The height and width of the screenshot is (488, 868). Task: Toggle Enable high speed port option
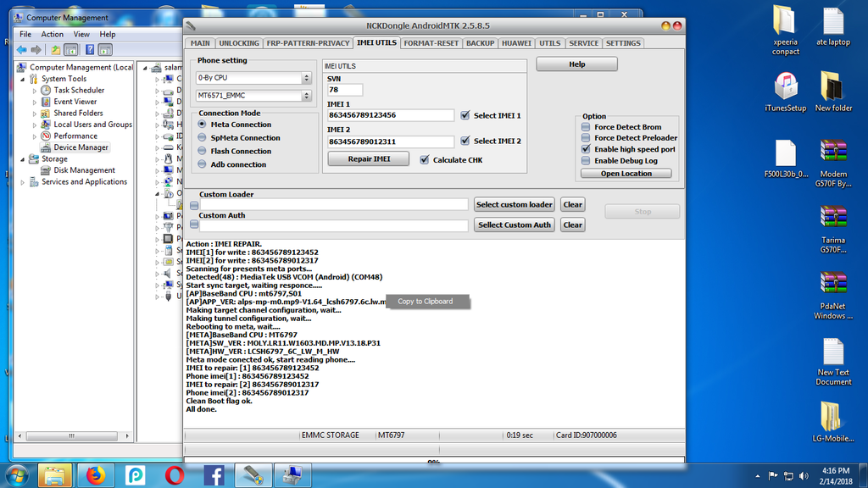coord(586,149)
